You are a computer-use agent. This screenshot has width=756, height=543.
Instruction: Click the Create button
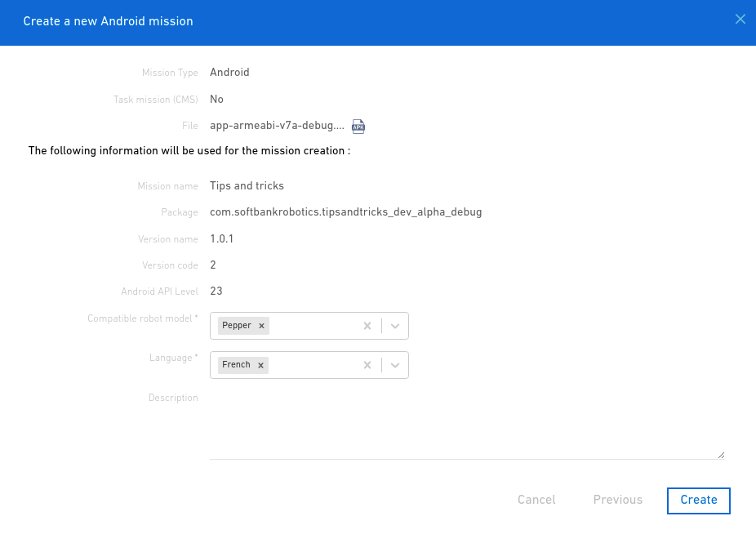click(x=699, y=501)
